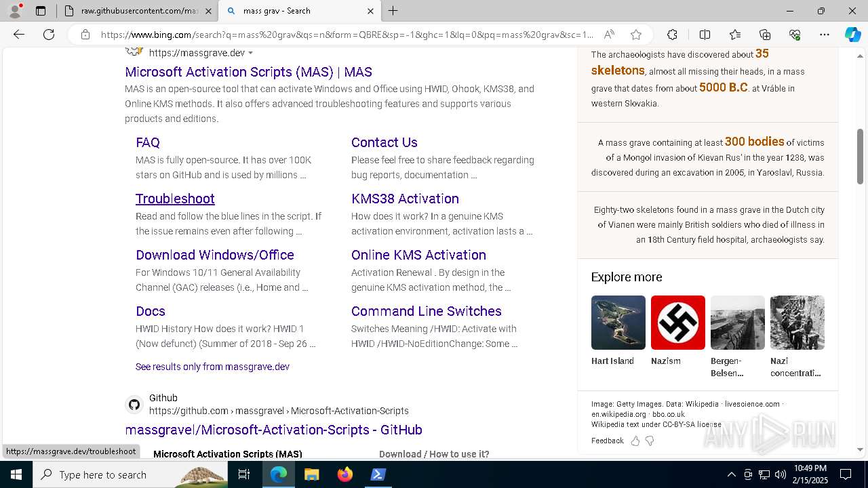Click the github.com result URL text
This screenshot has width=868, height=488.
(x=279, y=411)
